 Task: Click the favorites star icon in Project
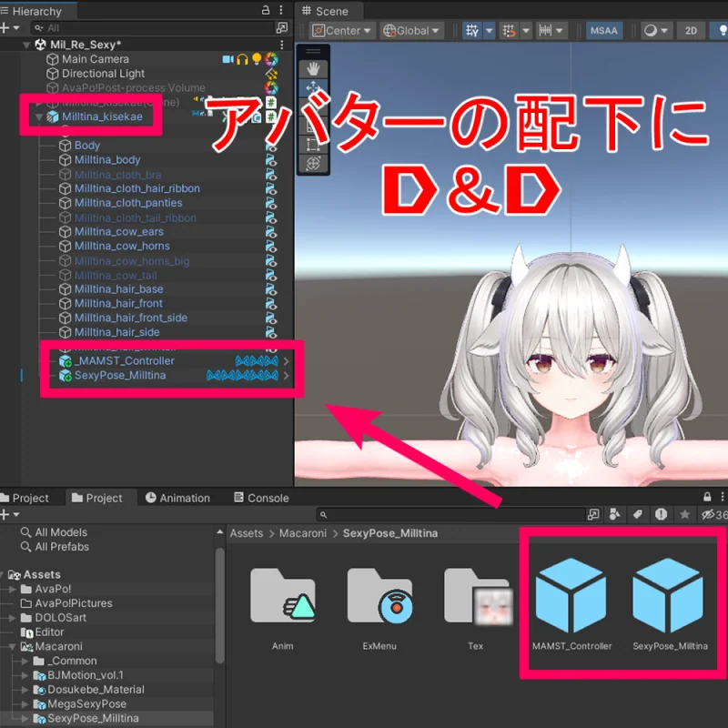(684, 514)
